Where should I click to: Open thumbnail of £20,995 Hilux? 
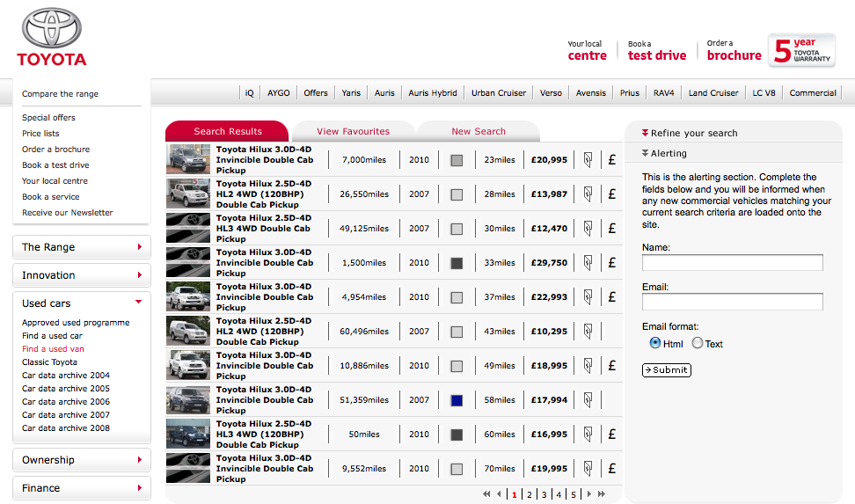tap(188, 159)
